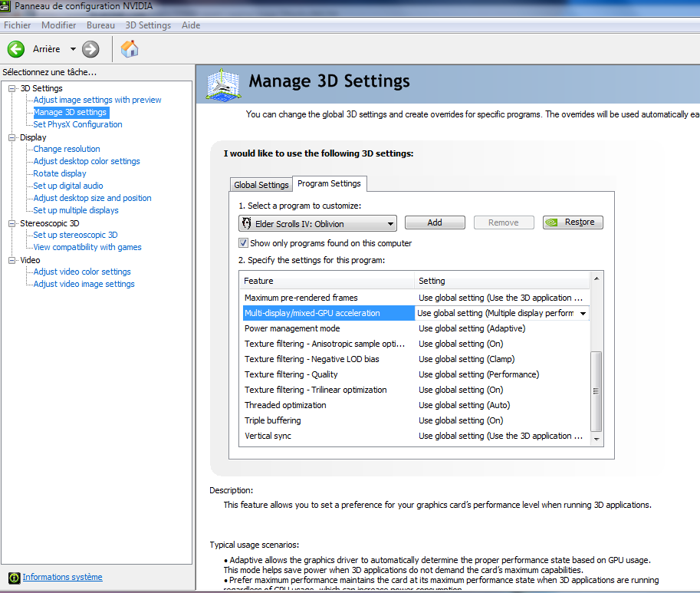The height and width of the screenshot is (593, 700).
Task: Toggle 'Show only programs found on this computer'
Action: coord(244,243)
